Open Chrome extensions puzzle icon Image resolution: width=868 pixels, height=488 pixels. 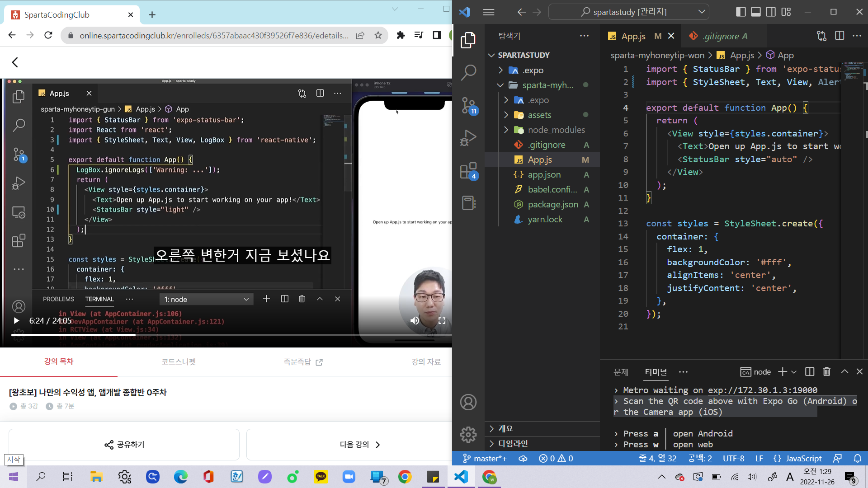pos(401,35)
